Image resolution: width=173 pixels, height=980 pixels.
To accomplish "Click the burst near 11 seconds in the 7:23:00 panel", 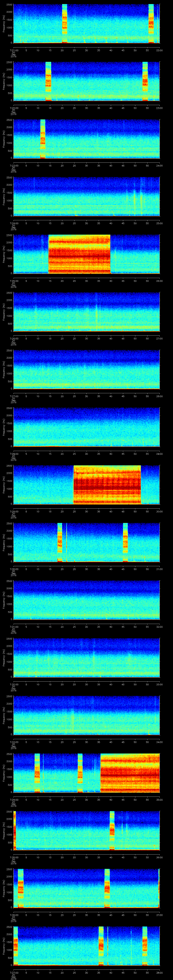I will (43, 139).
